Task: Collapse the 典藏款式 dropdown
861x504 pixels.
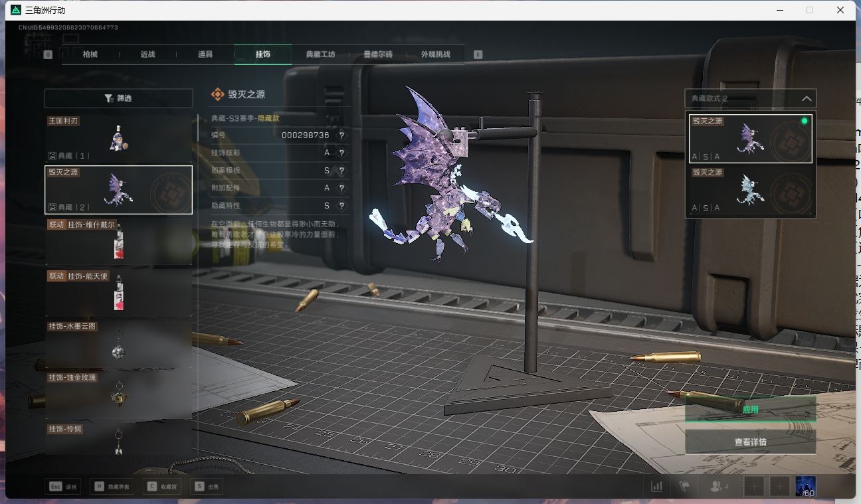Action: tap(807, 99)
